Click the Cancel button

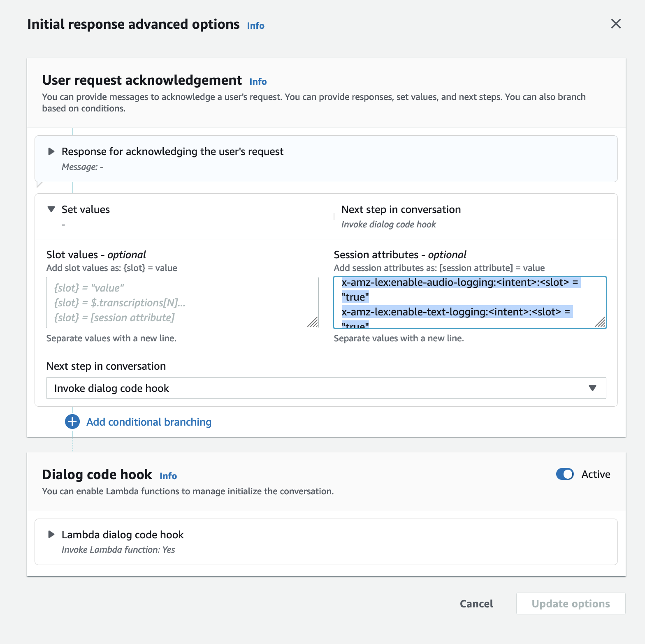pos(476,604)
